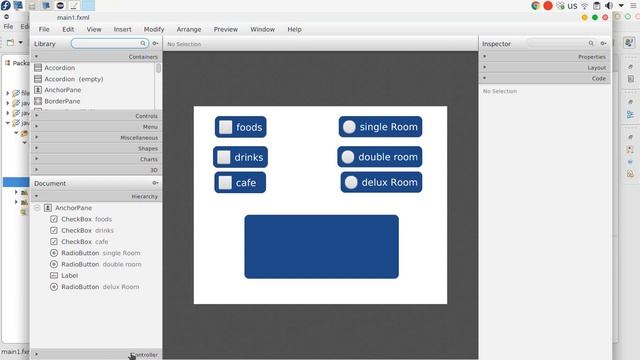Select "RadioButton delux Room" row in Hierarchy

pos(96,287)
